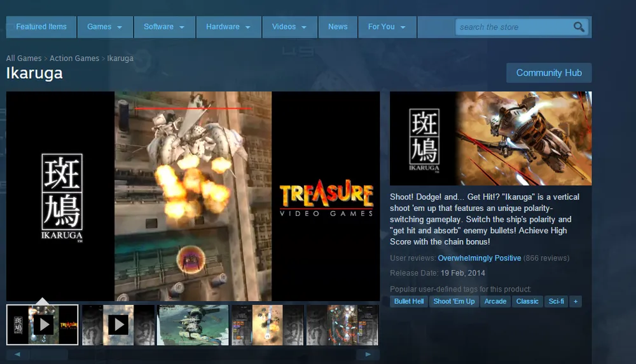Expand the Games dropdown menu
Screen dimensions: 636x364
pos(105,27)
